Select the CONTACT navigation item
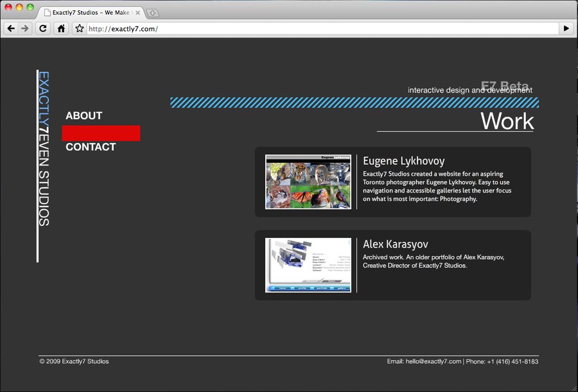 pos(91,146)
